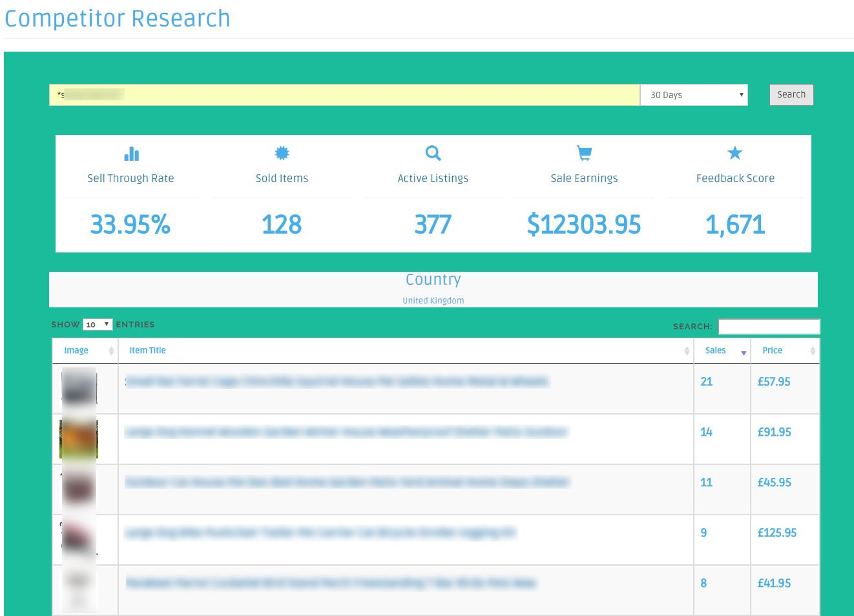This screenshot has height=616, width=854.
Task: Open the first blurred item title link
Action: tap(337, 382)
